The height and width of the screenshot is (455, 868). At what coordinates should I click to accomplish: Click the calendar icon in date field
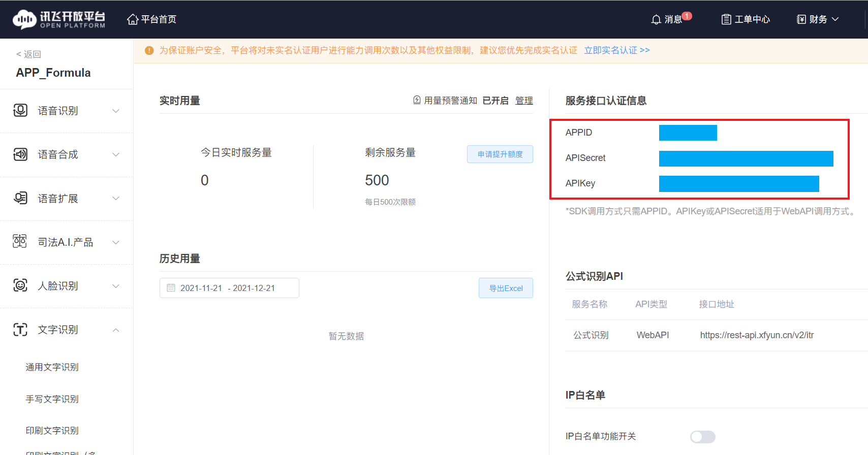[171, 288]
